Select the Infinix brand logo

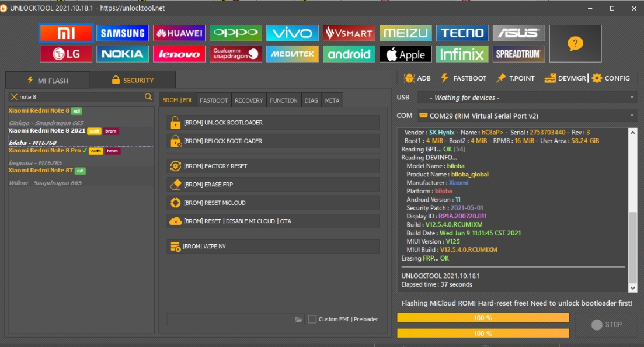(462, 54)
